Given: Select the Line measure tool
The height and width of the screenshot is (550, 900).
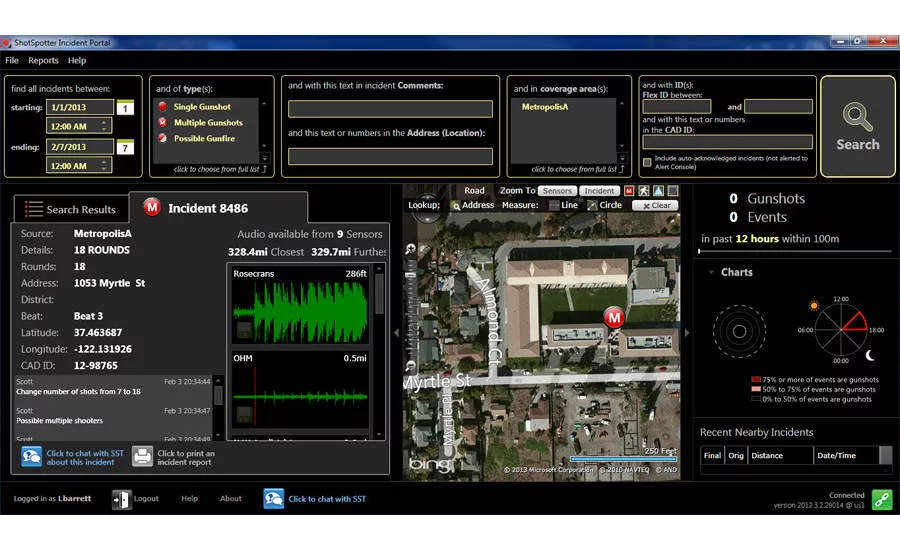Looking at the screenshot, I should pyautogui.click(x=563, y=205).
